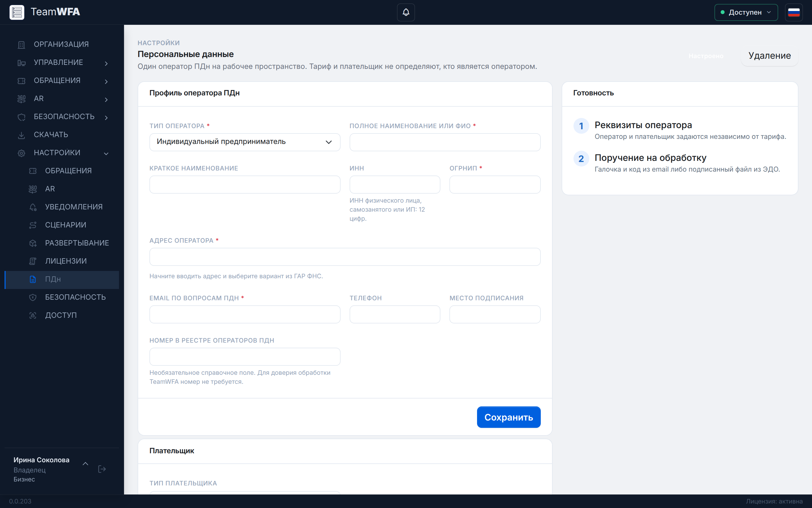Click the УПРАВЛЕНИЕ sidebar icon
The width and height of the screenshot is (812, 508).
(21, 63)
